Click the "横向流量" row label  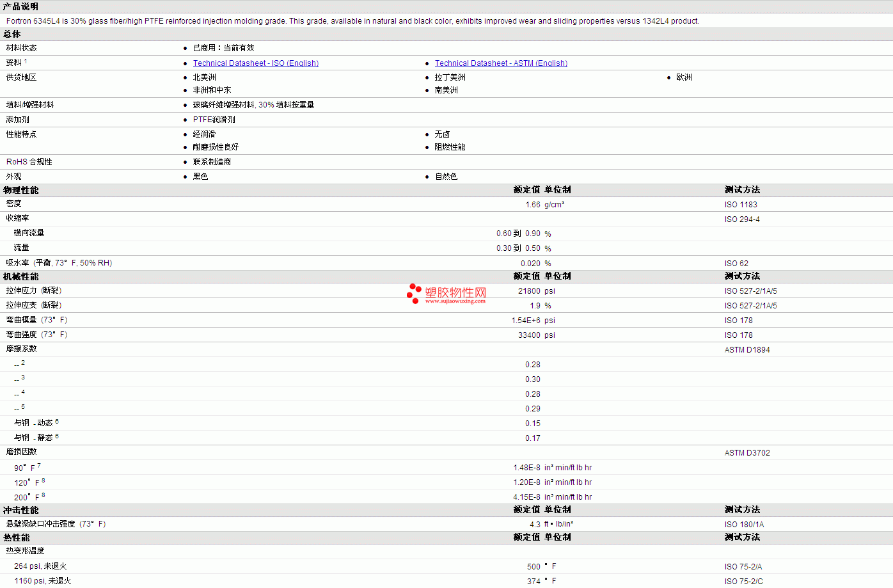pos(29,233)
